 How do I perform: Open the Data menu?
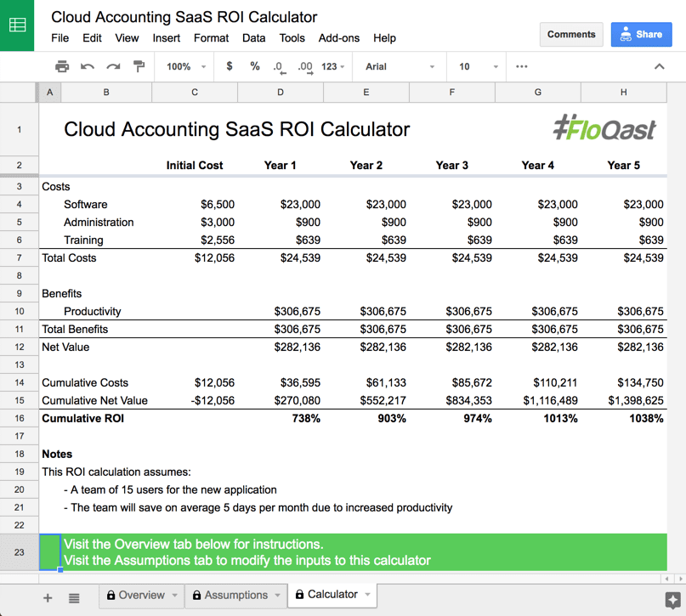pos(254,38)
